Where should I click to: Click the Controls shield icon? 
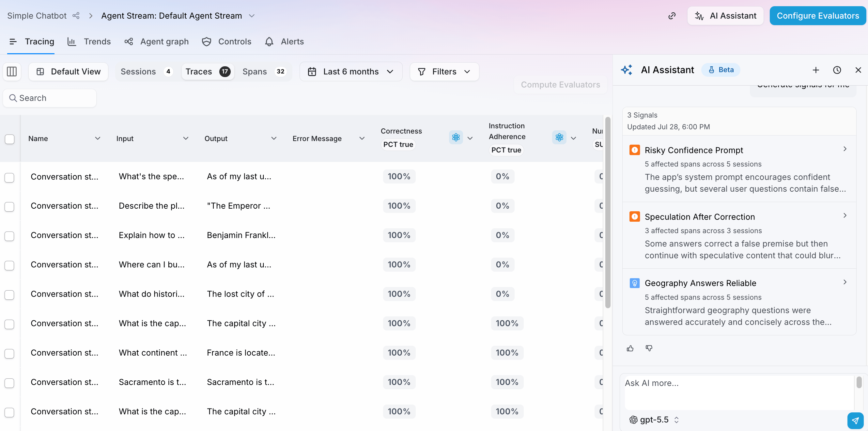[x=206, y=41]
